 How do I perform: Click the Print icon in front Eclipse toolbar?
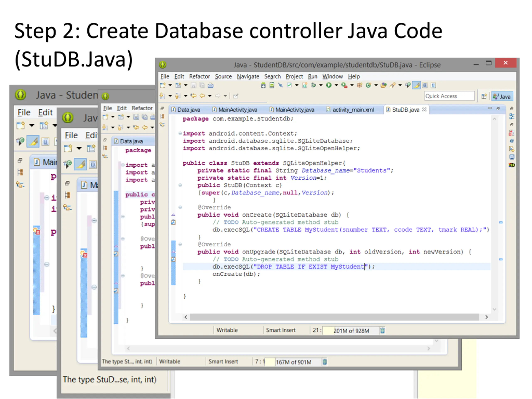click(211, 85)
